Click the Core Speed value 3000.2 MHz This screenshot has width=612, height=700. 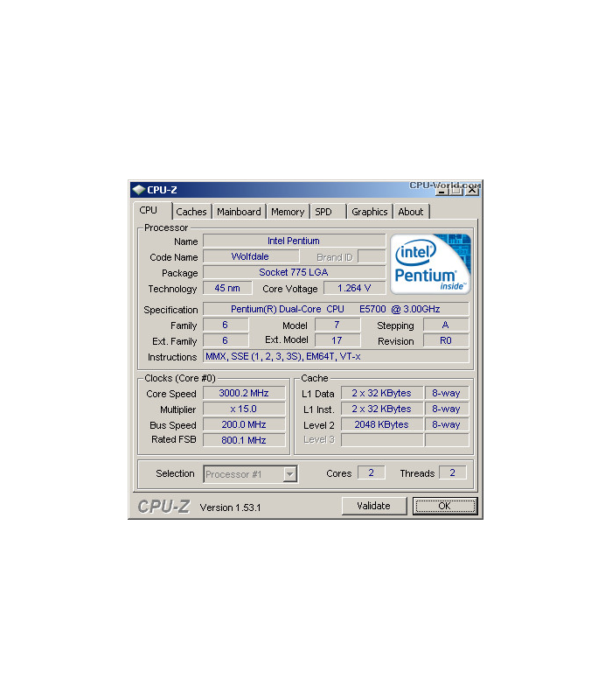click(x=244, y=393)
